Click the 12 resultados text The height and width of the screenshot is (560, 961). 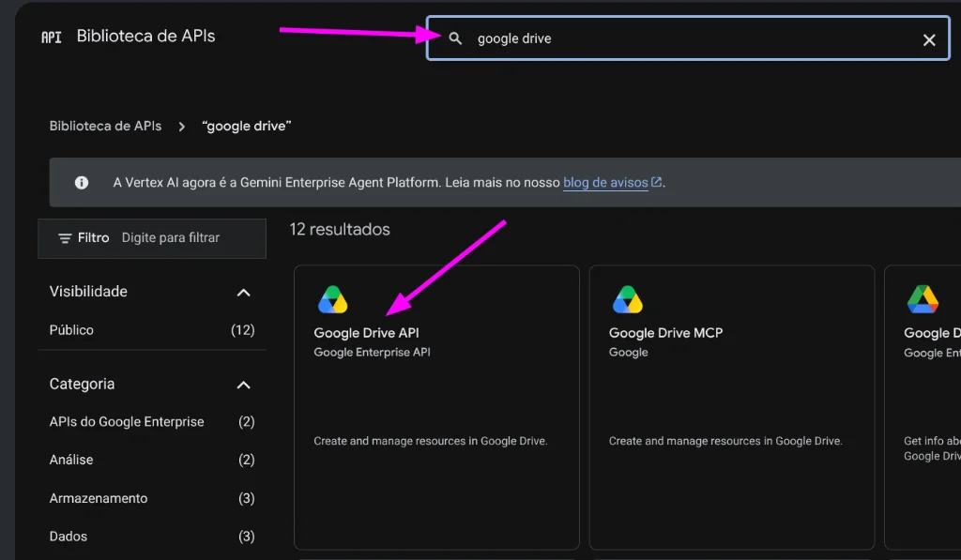coord(340,230)
